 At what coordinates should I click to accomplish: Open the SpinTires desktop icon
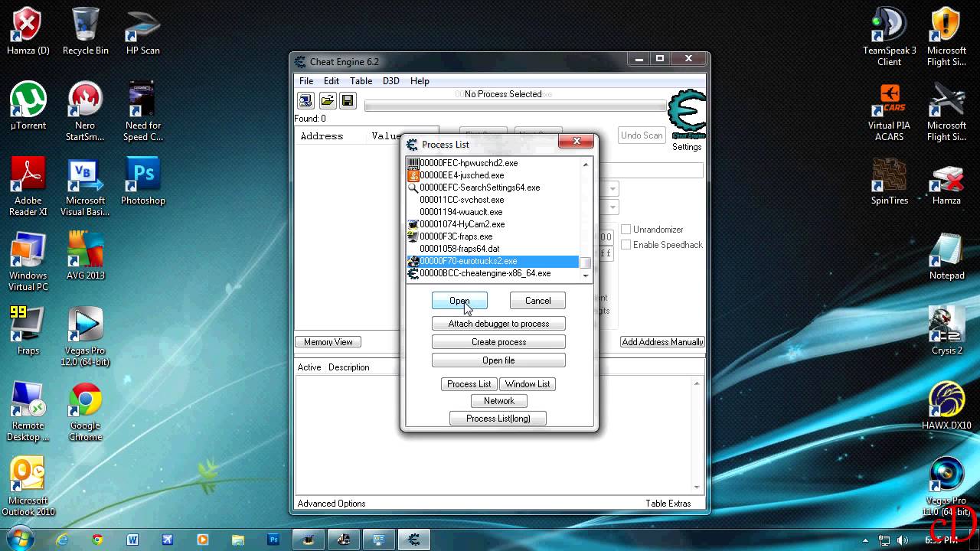coord(890,181)
